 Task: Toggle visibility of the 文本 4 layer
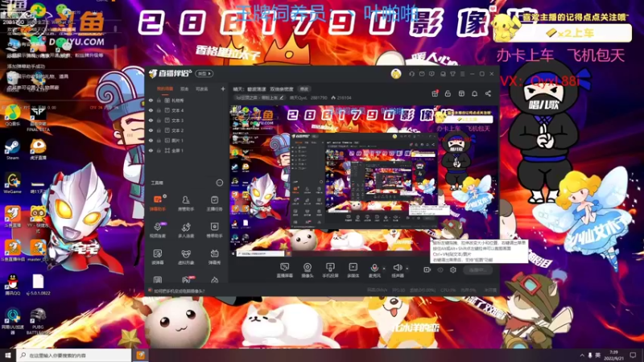tap(151, 110)
